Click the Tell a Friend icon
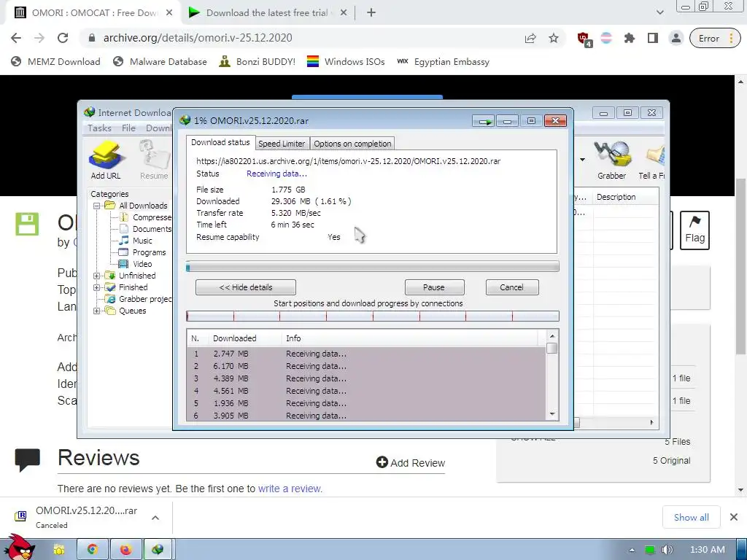 click(653, 160)
